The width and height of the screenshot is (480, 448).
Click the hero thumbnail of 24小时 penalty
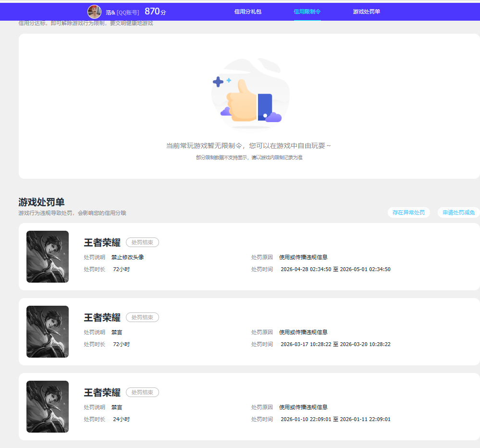(x=48, y=407)
